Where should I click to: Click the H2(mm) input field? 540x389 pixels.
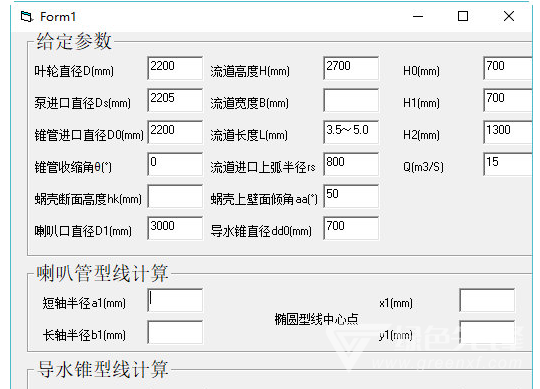point(508,132)
